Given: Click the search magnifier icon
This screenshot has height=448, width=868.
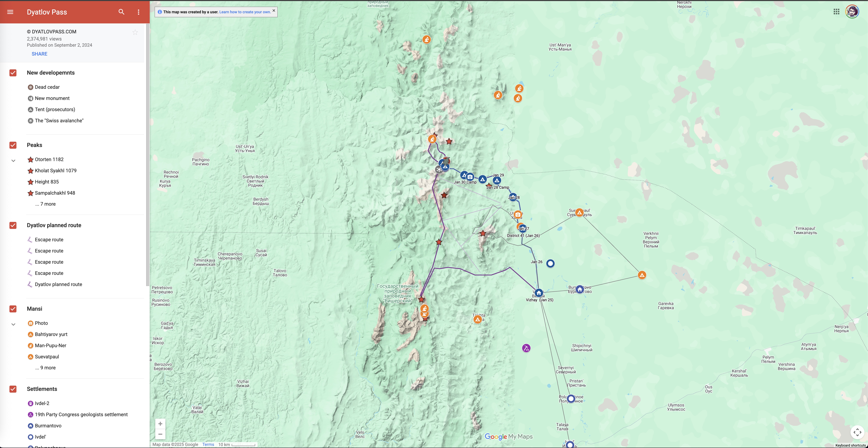Looking at the screenshot, I should click(121, 12).
